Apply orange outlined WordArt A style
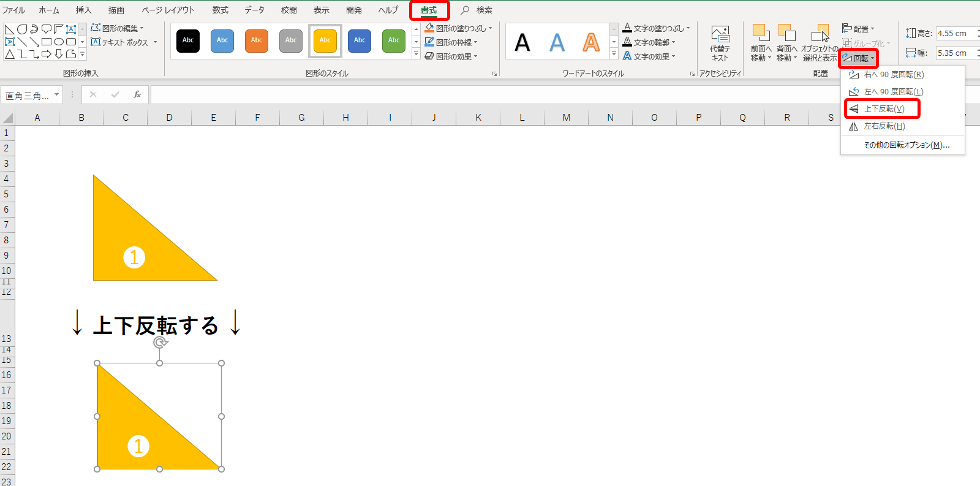980x486 pixels. point(591,42)
